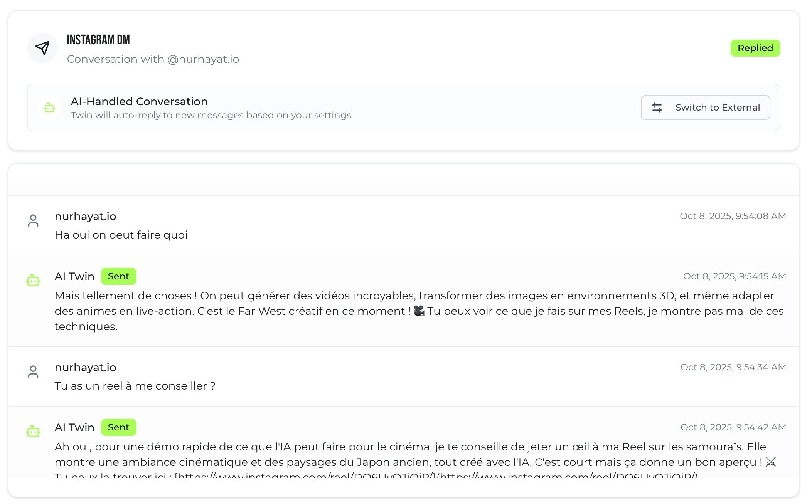The image size is (812, 504).
Task: Click the Sent badge on the second AI Twin reply
Action: pyautogui.click(x=118, y=427)
